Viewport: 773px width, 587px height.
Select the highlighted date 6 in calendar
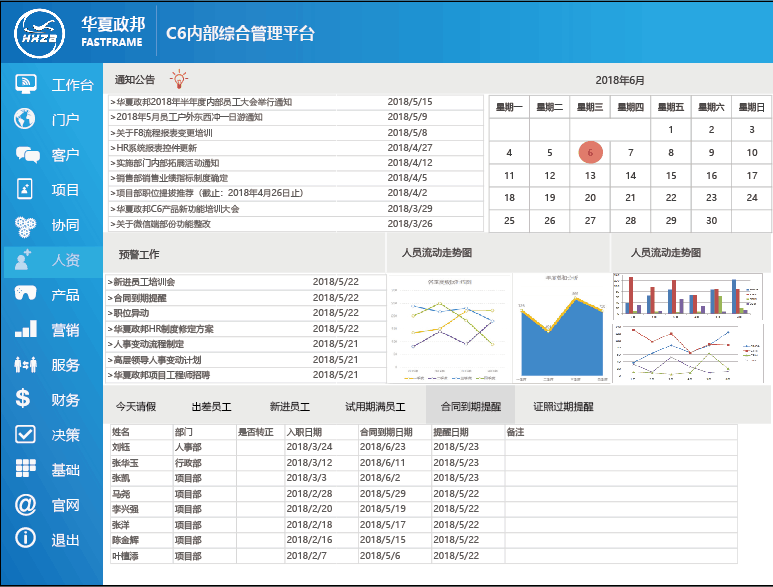(x=590, y=153)
